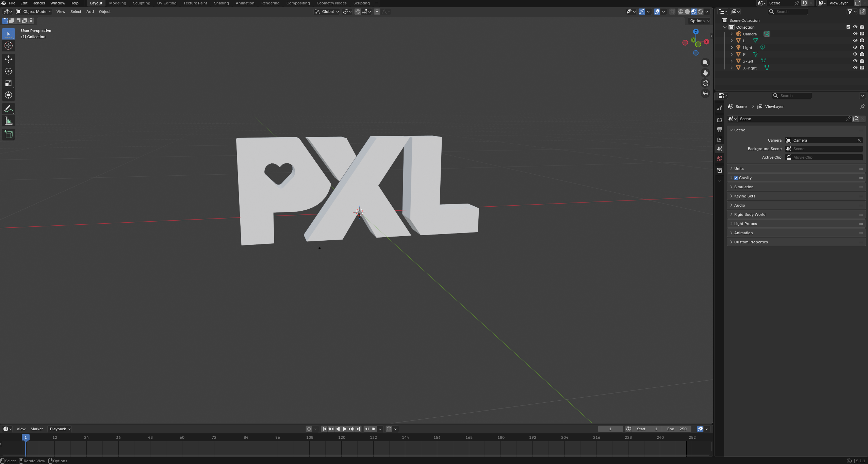868x464 pixels.
Task: Add a new workspace tab
Action: 377,3
